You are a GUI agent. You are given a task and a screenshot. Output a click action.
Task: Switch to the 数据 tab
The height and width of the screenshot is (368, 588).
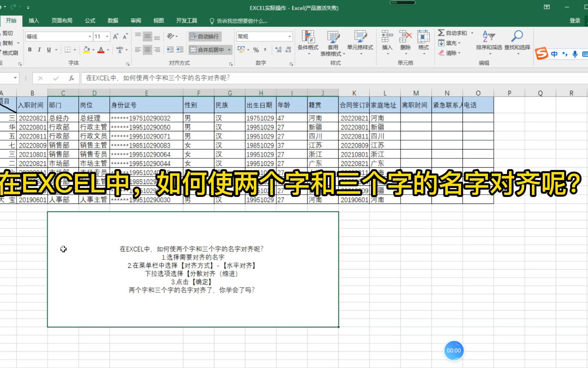pos(113,20)
